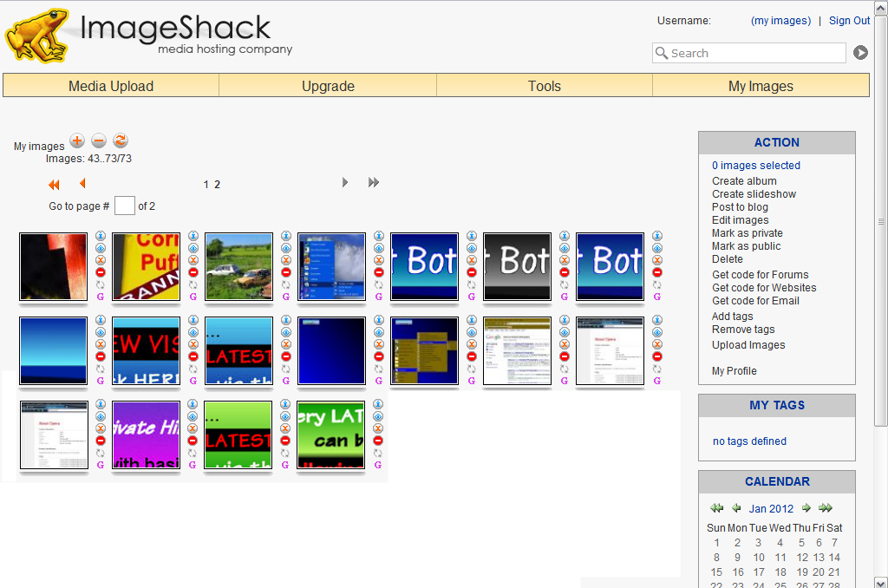The height and width of the screenshot is (588, 888).
Task: Click the Create slideshow action link
Action: tap(754, 193)
